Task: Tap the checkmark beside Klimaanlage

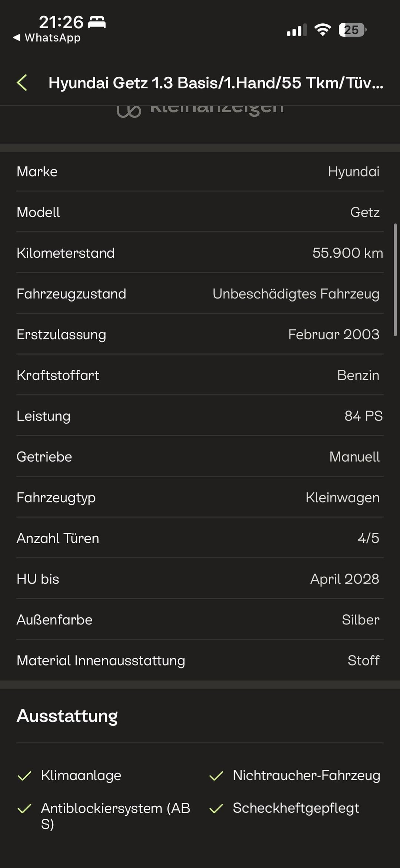Action: [x=24, y=776]
